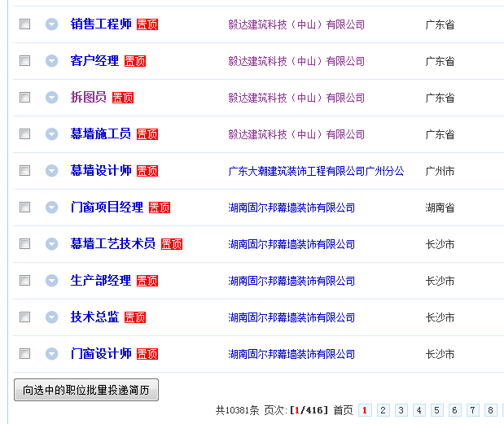Expand the round arrow for 幕墙施工员
The image size is (504, 424).
click(x=52, y=134)
